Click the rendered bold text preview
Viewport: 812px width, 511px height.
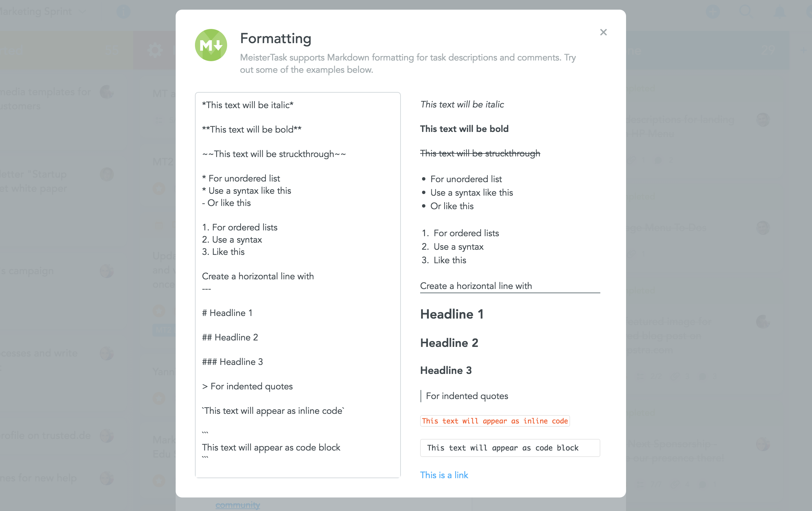tap(464, 128)
